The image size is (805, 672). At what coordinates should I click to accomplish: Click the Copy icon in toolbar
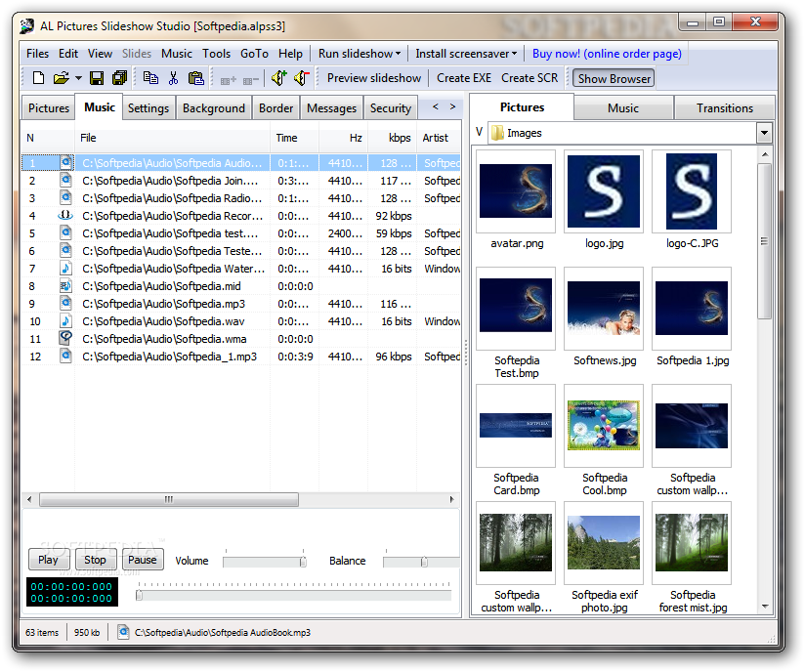pos(150,78)
